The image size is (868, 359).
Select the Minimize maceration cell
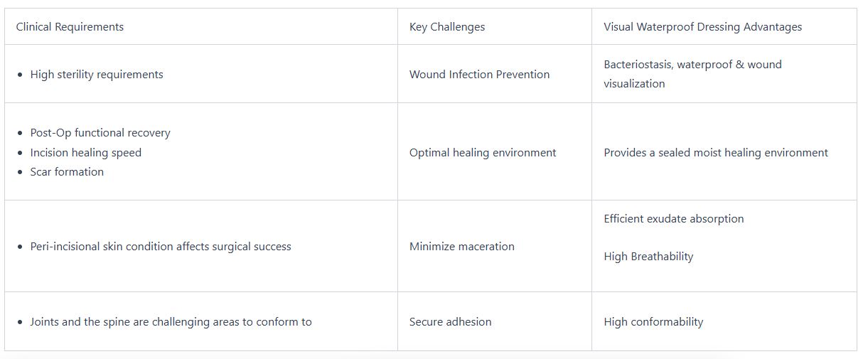(462, 247)
